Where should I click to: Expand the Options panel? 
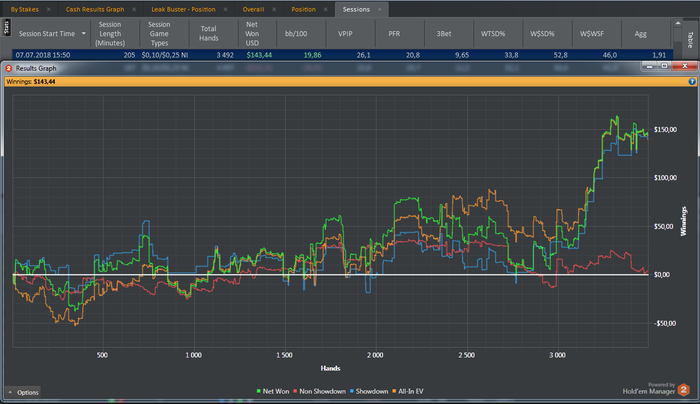pyautogui.click(x=23, y=392)
